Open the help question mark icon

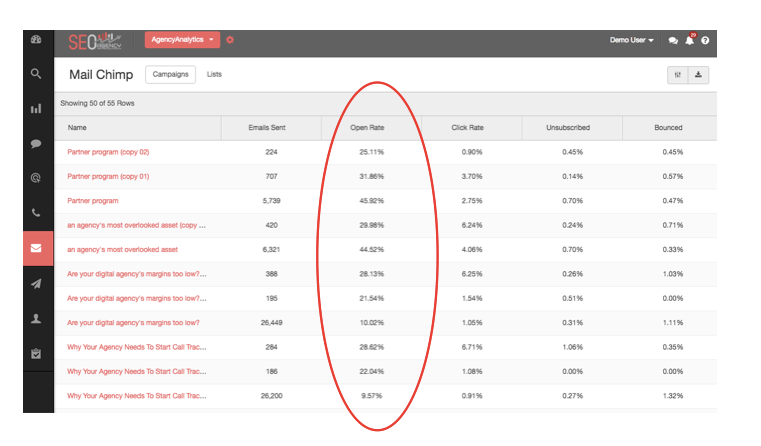tap(705, 40)
